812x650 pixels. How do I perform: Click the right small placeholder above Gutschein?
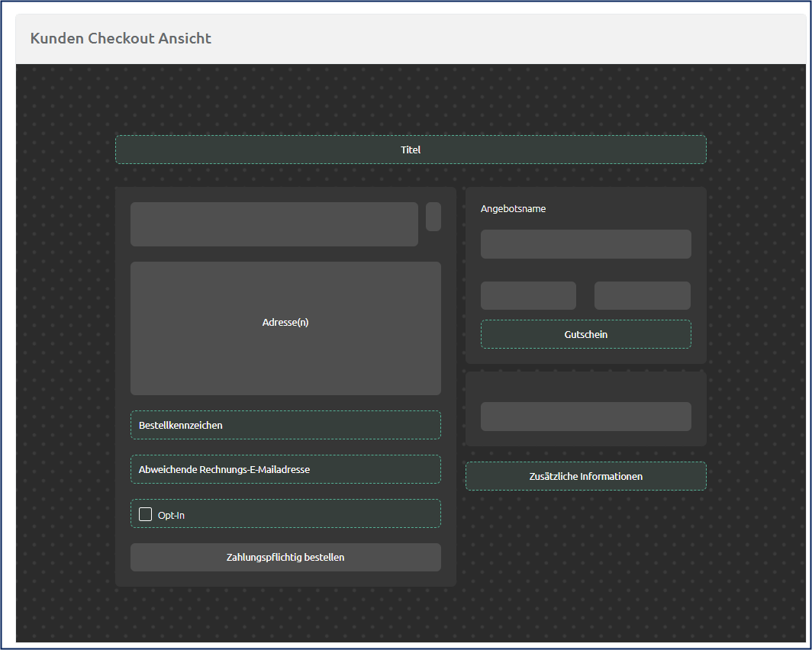(x=642, y=295)
